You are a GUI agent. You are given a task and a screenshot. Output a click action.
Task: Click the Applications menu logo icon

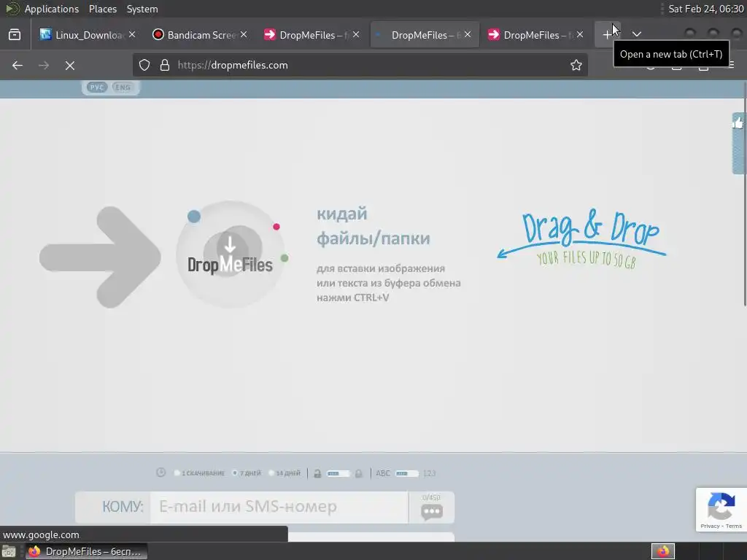[12, 9]
